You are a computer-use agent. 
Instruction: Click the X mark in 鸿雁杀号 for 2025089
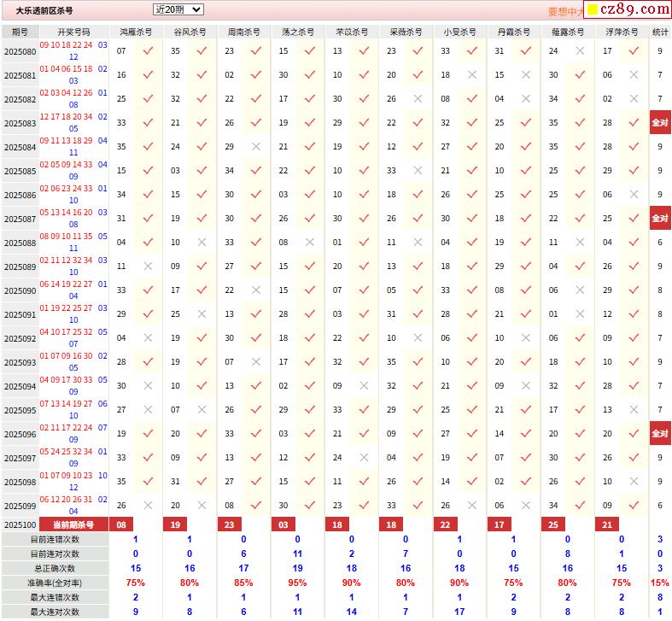[x=148, y=267]
